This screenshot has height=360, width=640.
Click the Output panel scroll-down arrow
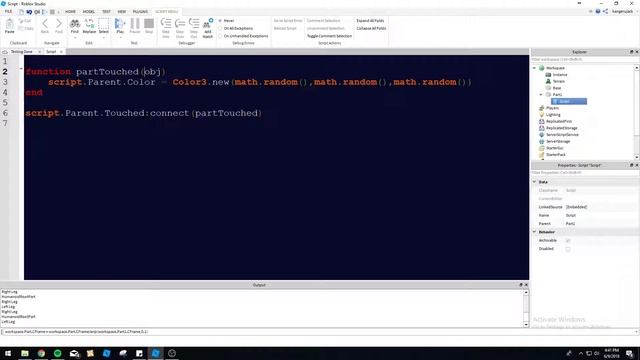526,324
